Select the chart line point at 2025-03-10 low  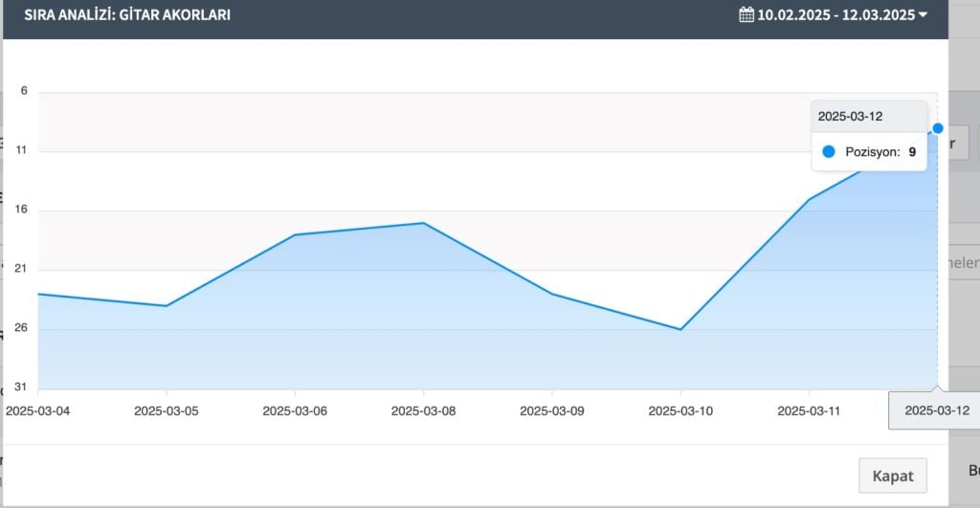click(x=680, y=329)
